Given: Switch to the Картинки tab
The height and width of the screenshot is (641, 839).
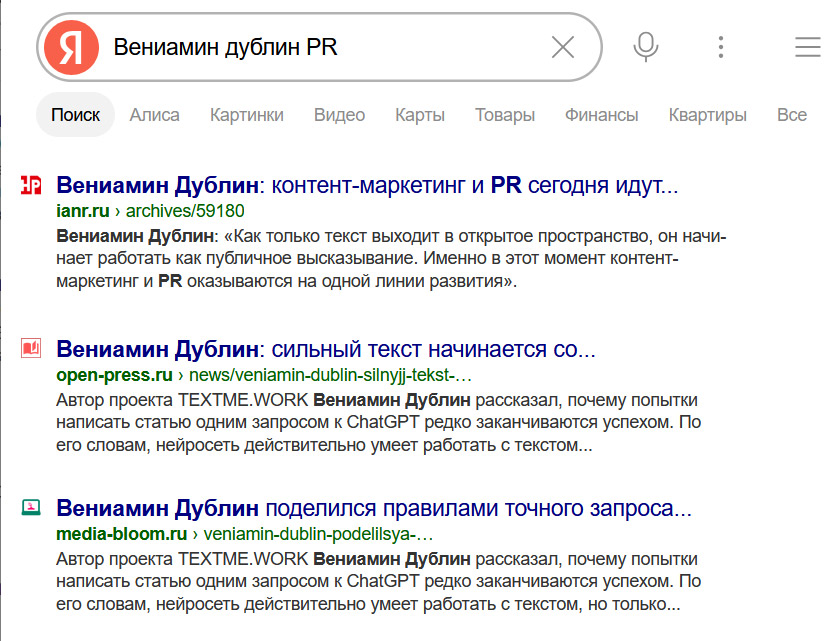Looking at the screenshot, I should (x=247, y=115).
